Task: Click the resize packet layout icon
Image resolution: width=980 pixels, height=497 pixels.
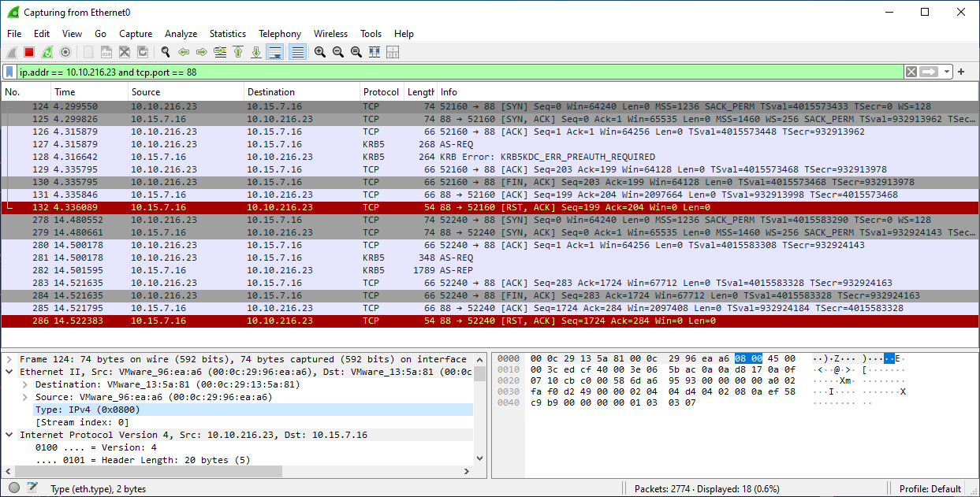Action: pyautogui.click(x=393, y=52)
